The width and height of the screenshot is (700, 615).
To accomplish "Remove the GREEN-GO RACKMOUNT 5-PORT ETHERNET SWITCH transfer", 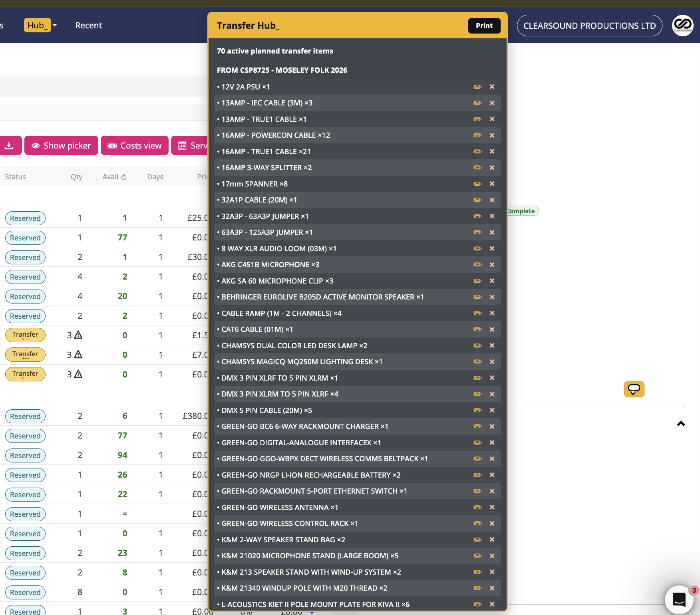I will click(x=492, y=491).
